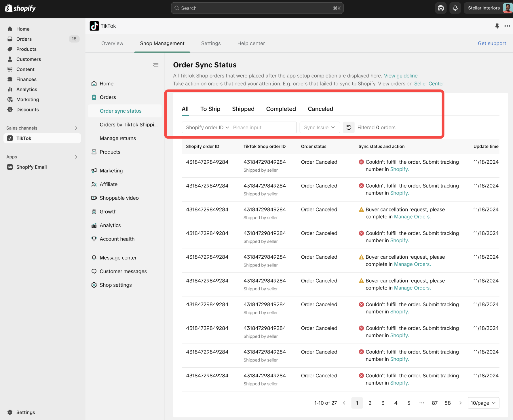Open the Sync Issue dropdown
Screen dimensions: 513x420
point(320,127)
